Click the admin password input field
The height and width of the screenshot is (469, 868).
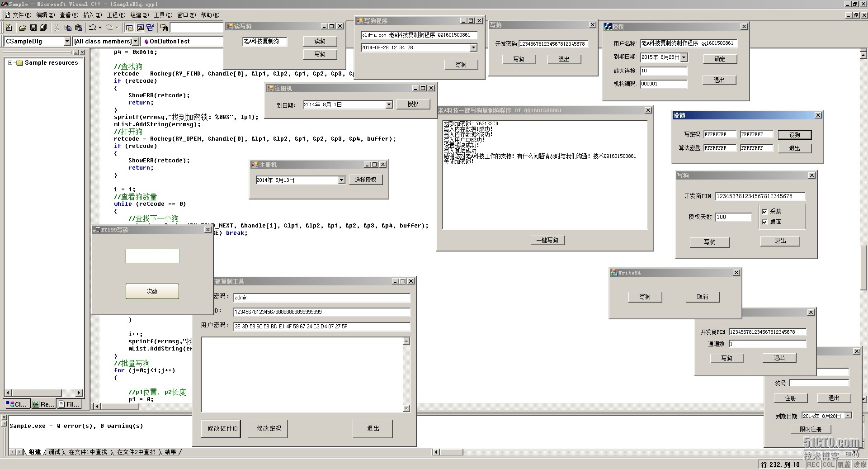(322, 298)
